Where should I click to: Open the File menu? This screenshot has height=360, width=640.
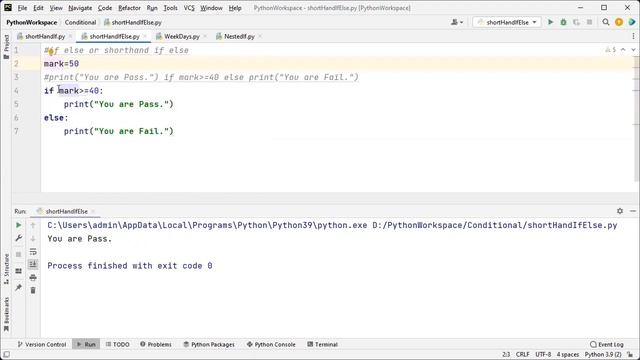22,8
